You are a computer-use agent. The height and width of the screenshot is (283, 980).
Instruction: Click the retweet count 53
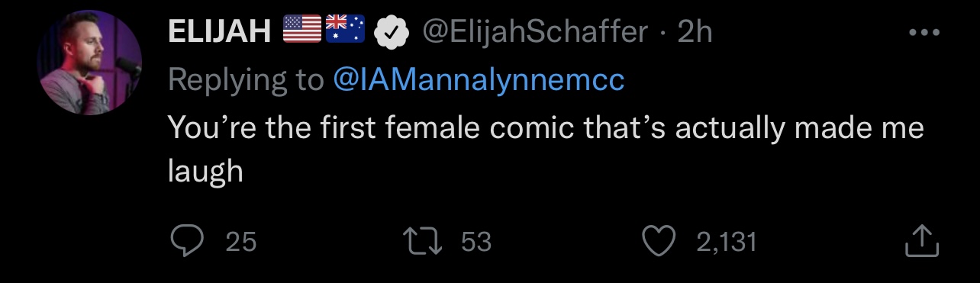point(476,243)
